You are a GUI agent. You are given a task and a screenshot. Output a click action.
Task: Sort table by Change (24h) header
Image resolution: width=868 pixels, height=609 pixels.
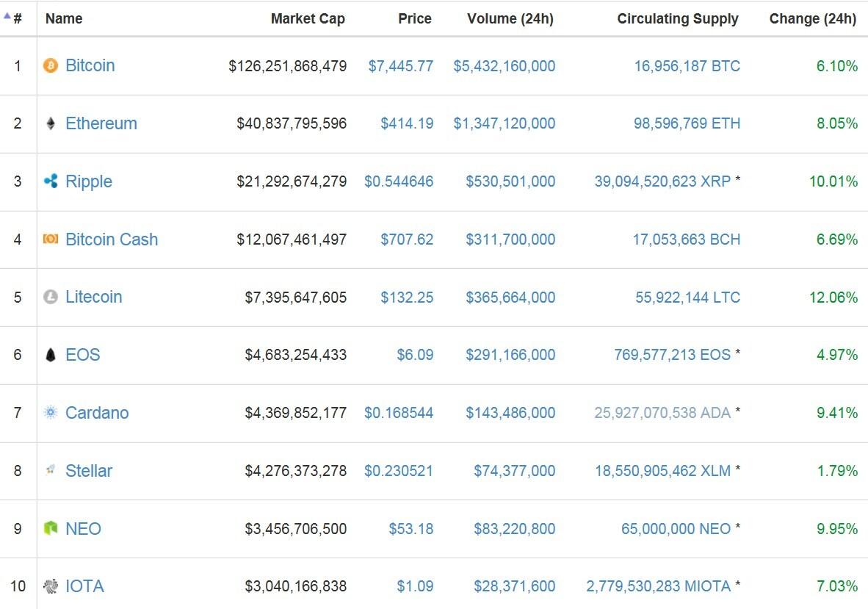click(x=812, y=19)
